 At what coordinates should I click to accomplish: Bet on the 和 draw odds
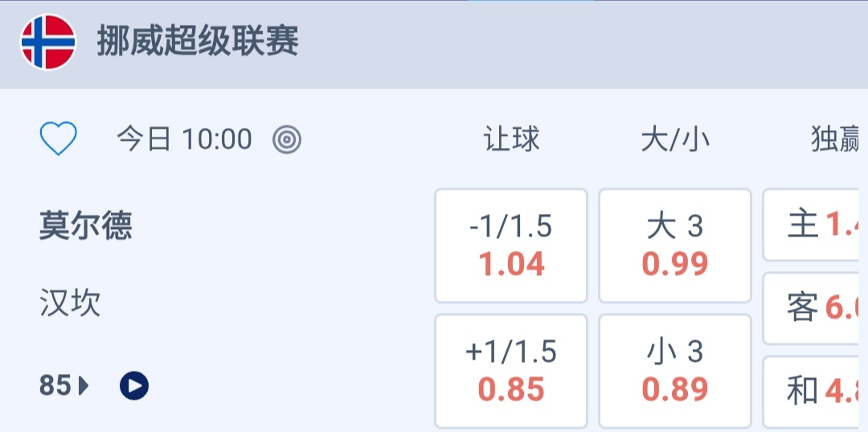(x=816, y=392)
